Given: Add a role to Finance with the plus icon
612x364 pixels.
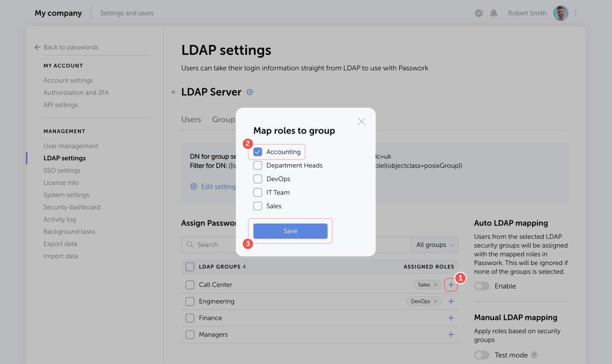Looking at the screenshot, I should pos(451,318).
